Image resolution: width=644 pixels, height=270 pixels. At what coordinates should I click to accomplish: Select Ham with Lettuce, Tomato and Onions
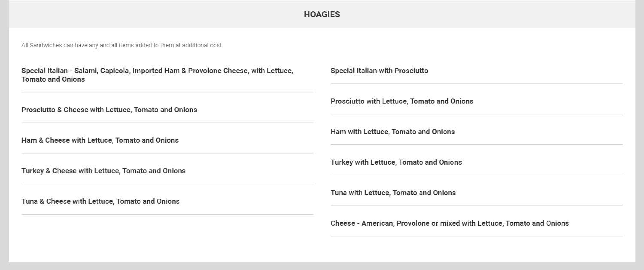(393, 132)
